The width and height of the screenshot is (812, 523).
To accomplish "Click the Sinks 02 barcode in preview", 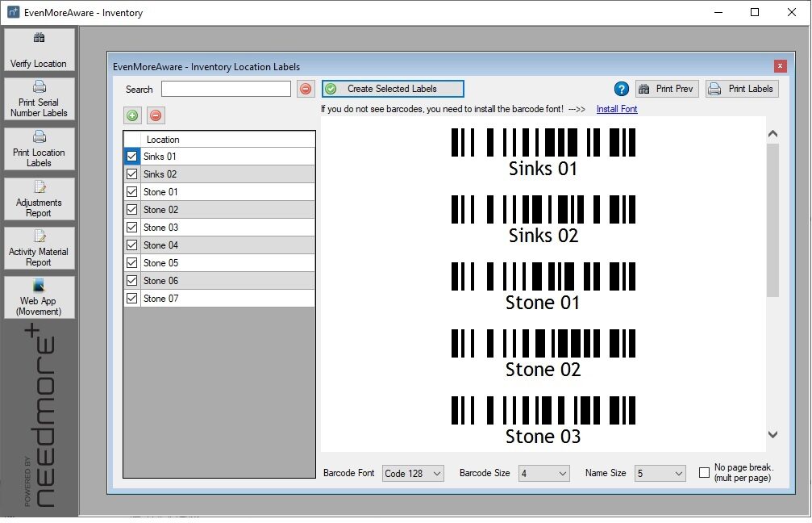I will click(543, 209).
